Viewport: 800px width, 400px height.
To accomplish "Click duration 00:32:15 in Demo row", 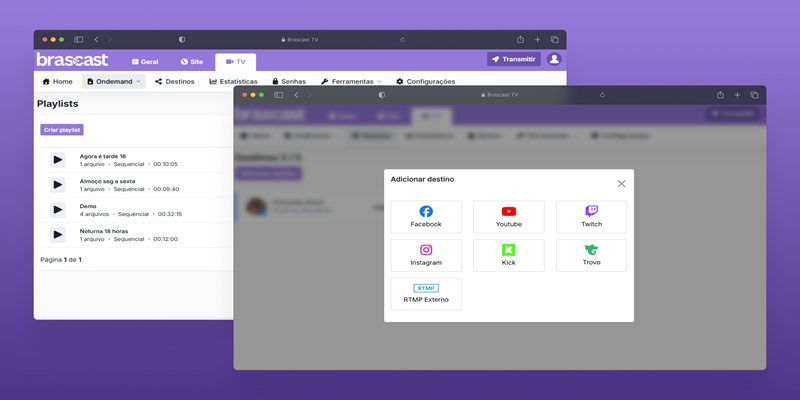I will point(170,214).
